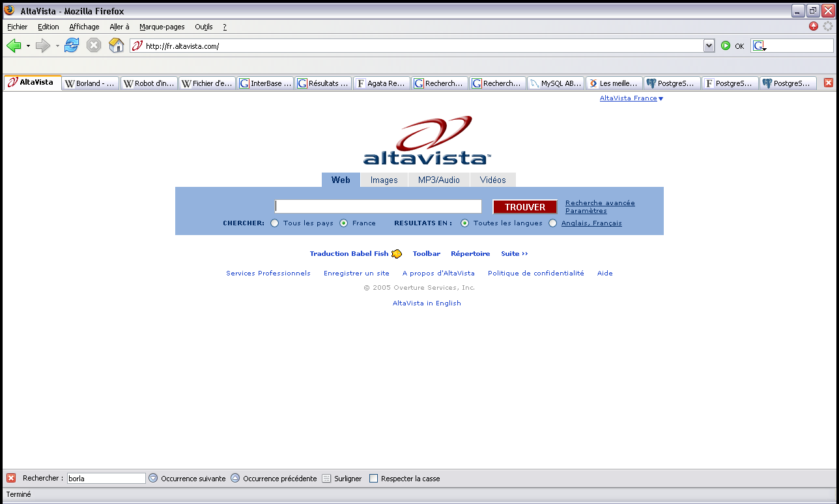The height and width of the screenshot is (504, 839).
Task: Click the green Back arrow button
Action: (14, 46)
